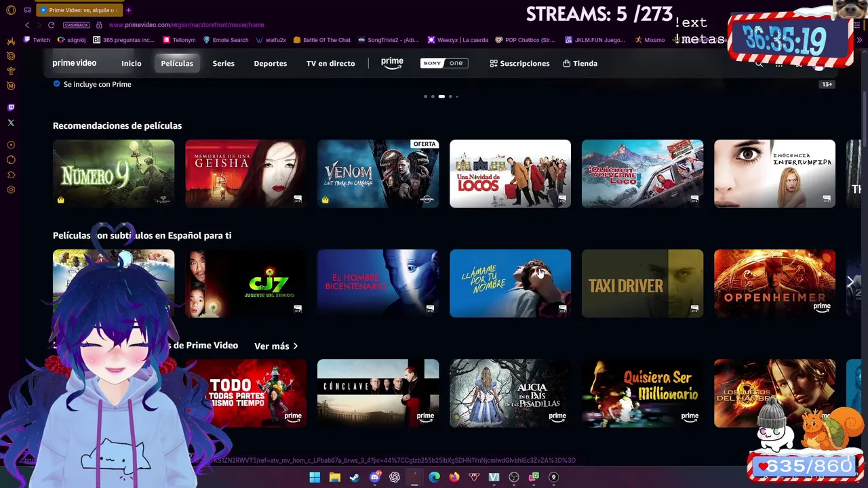Open the waifu2x bookmark

(x=271, y=40)
